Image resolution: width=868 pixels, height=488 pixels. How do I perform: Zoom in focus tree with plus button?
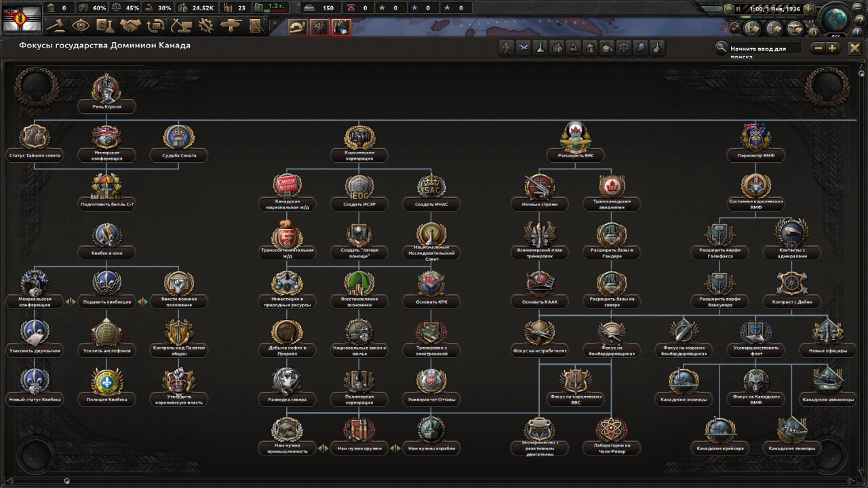click(x=833, y=48)
